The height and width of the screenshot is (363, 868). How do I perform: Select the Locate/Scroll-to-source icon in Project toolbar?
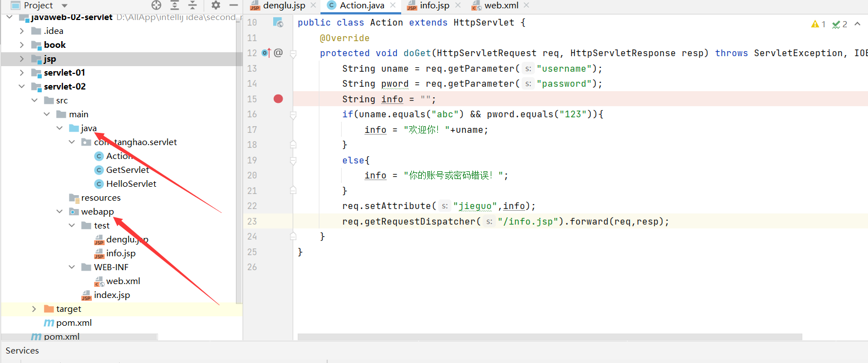coord(156,6)
